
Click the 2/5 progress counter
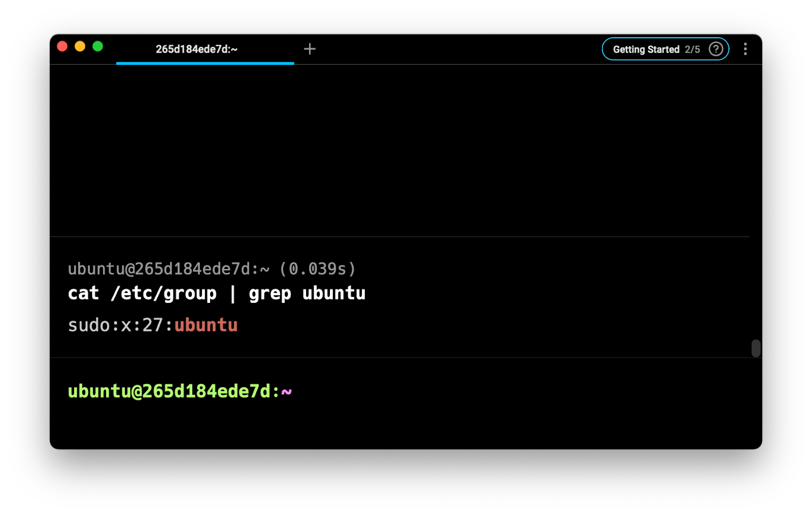(692, 49)
